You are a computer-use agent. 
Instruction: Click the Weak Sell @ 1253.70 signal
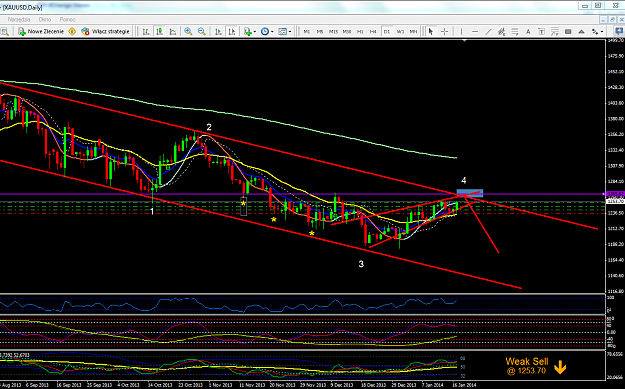(535, 366)
